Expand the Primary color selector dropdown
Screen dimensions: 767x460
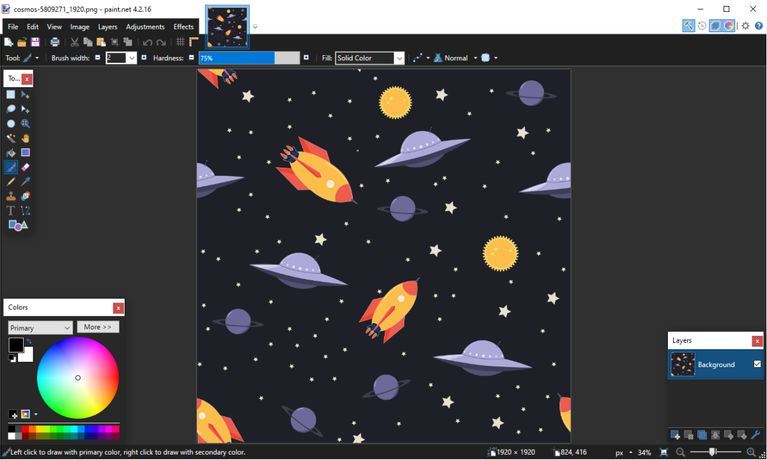[x=40, y=328]
